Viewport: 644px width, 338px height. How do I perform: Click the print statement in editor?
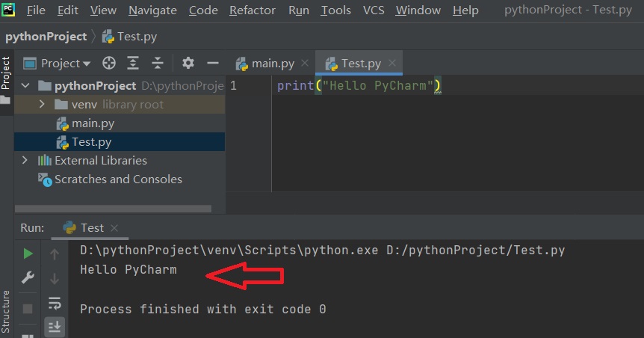(x=359, y=85)
